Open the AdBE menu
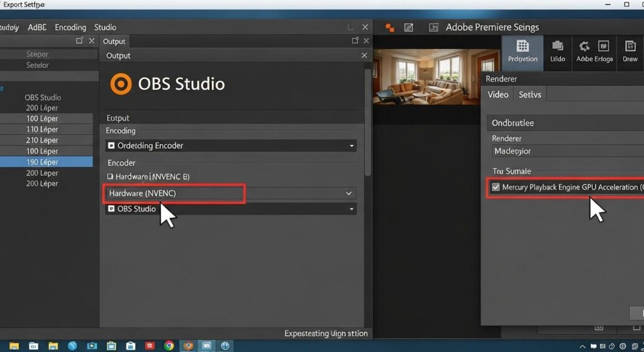The width and height of the screenshot is (644, 352). point(37,28)
